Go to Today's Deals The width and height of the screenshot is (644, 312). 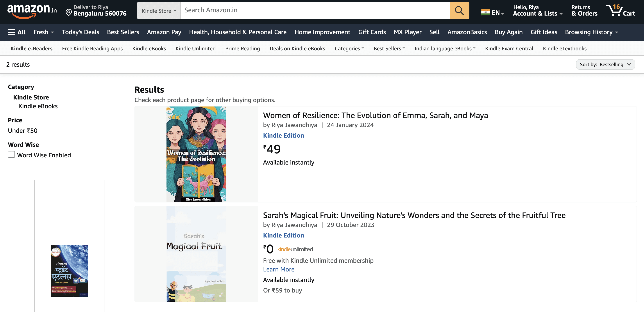click(x=80, y=32)
